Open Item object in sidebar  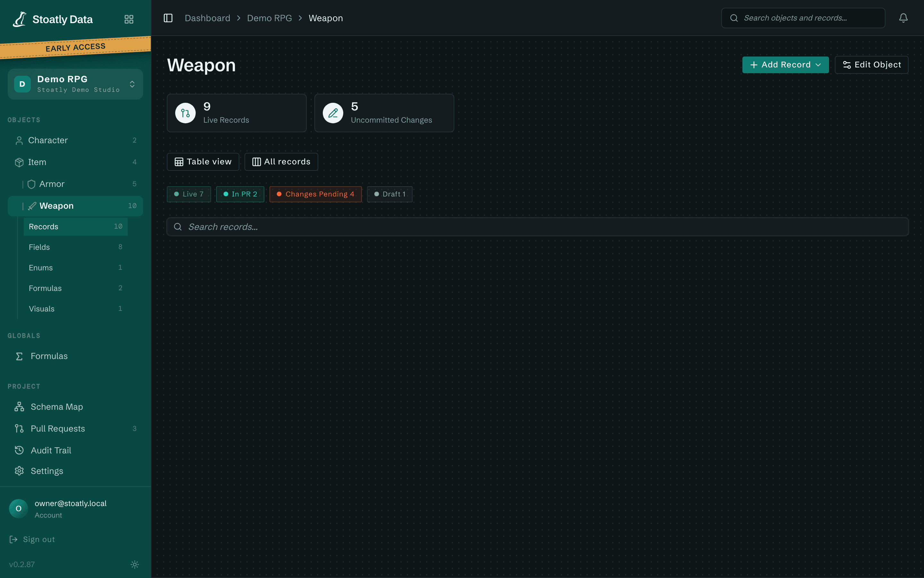pos(75,162)
